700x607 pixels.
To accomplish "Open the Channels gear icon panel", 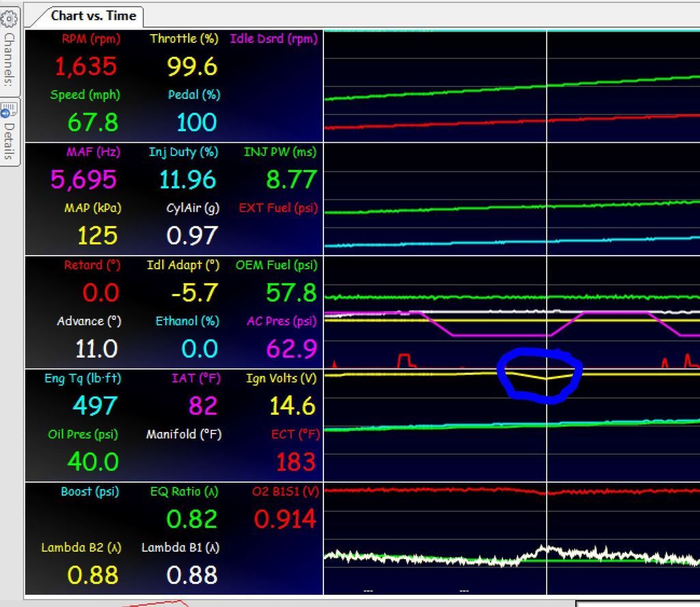I will (10, 16).
